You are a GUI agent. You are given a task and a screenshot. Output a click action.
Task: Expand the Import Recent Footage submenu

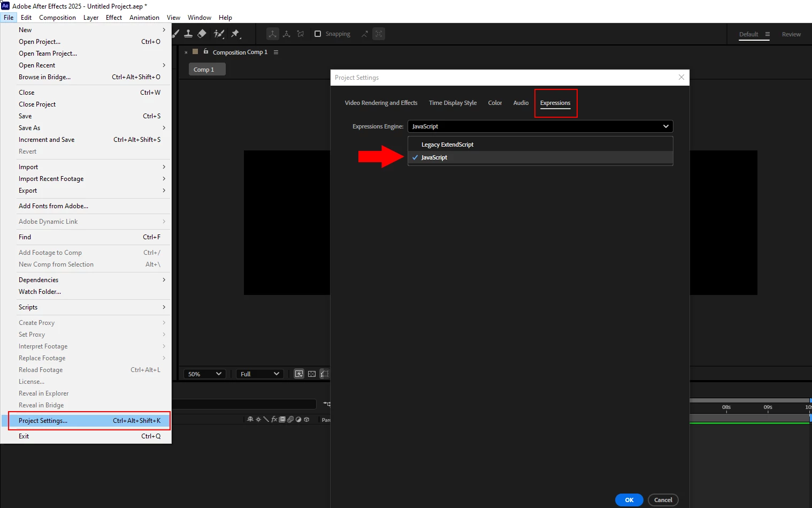[86, 179]
